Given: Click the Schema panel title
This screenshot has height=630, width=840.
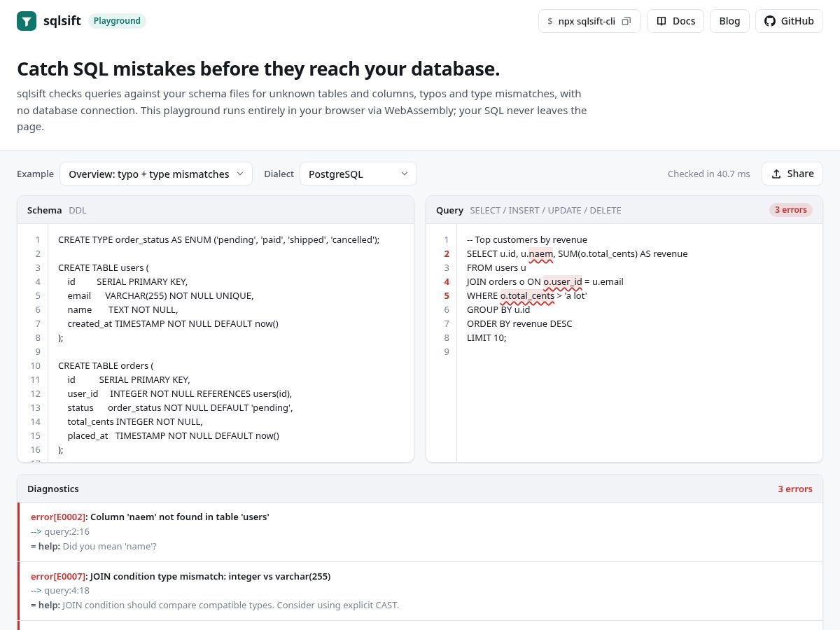Looking at the screenshot, I should click(44, 210).
